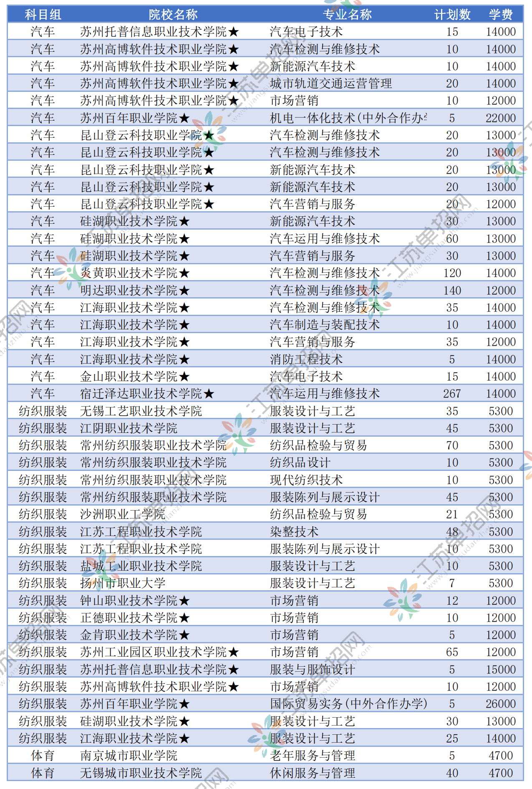Select 苏州百年职业学院★ in 纺织服装 row
532x789 pixels.
click(135, 704)
